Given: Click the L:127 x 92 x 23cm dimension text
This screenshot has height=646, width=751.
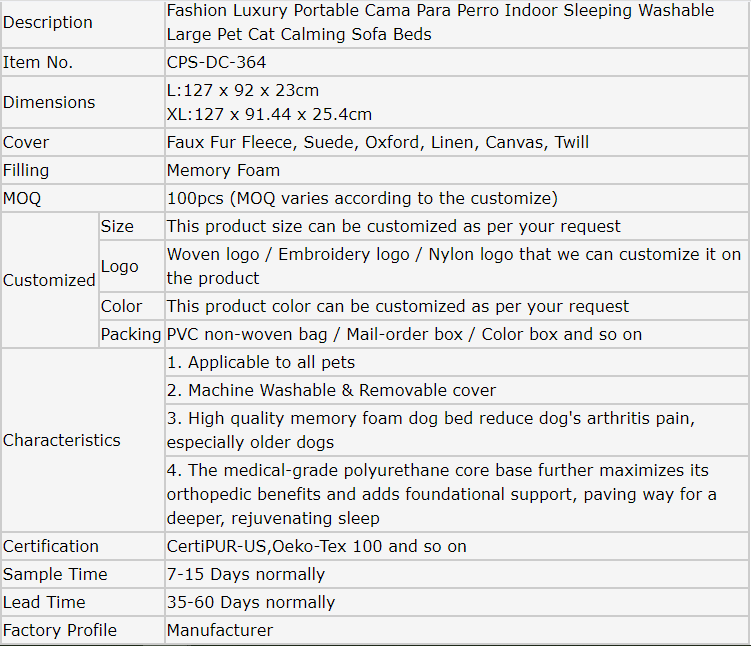Looking at the screenshot, I should tap(243, 90).
